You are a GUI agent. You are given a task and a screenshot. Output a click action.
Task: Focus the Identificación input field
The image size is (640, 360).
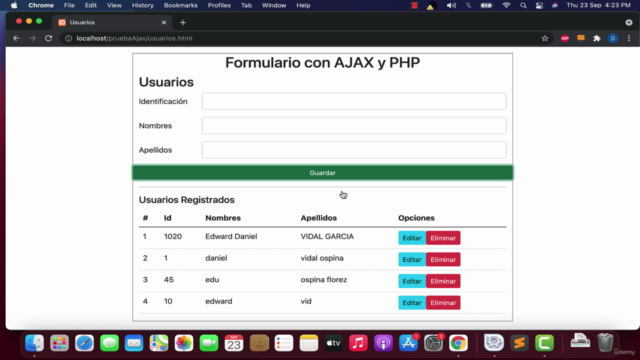point(354,101)
